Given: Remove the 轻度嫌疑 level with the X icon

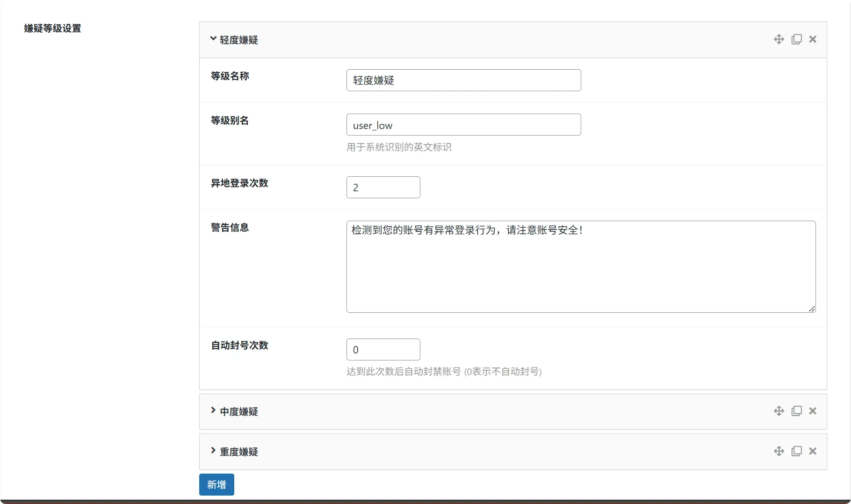Looking at the screenshot, I should [x=813, y=39].
